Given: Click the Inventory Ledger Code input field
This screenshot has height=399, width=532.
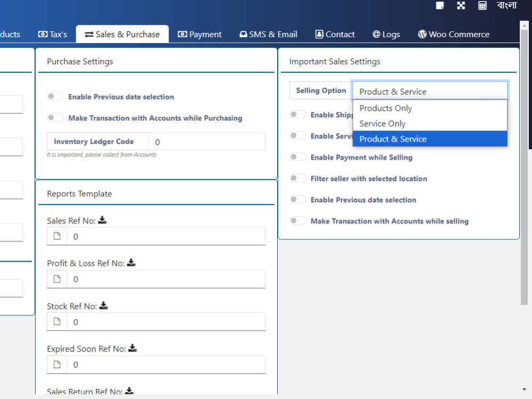Looking at the screenshot, I should (x=206, y=142).
